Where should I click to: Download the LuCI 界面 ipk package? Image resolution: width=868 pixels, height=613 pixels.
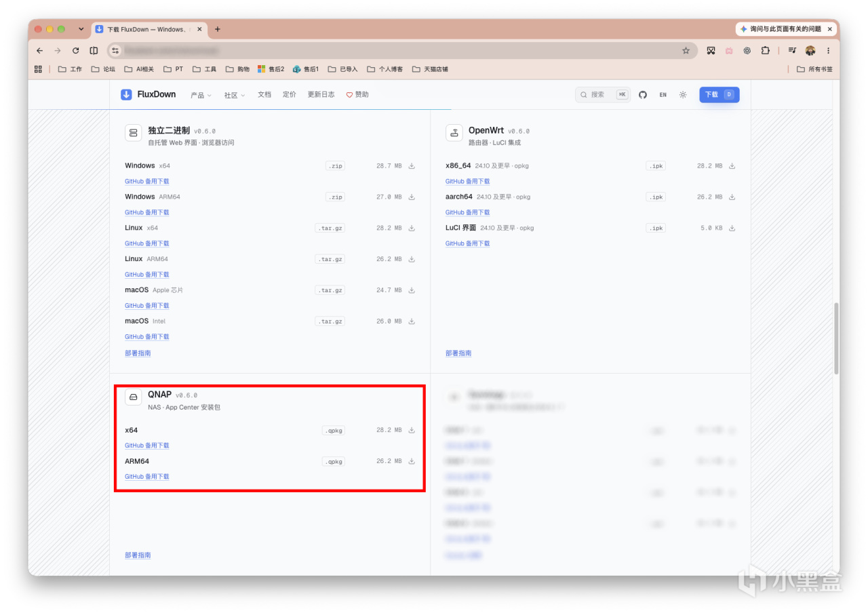[732, 228]
